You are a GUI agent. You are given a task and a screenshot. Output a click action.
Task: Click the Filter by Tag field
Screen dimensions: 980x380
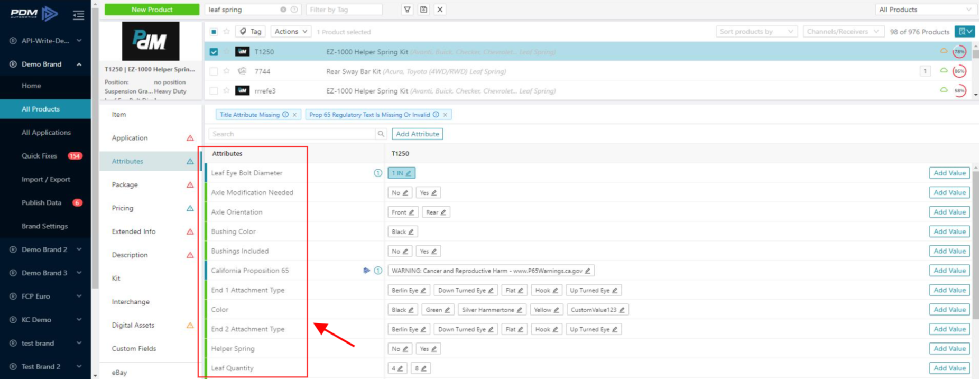tap(344, 10)
